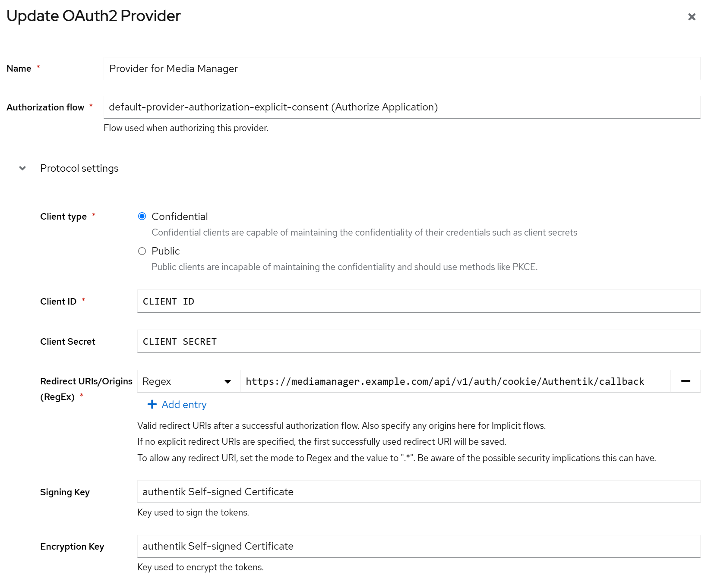Select the Public client type radio

142,251
